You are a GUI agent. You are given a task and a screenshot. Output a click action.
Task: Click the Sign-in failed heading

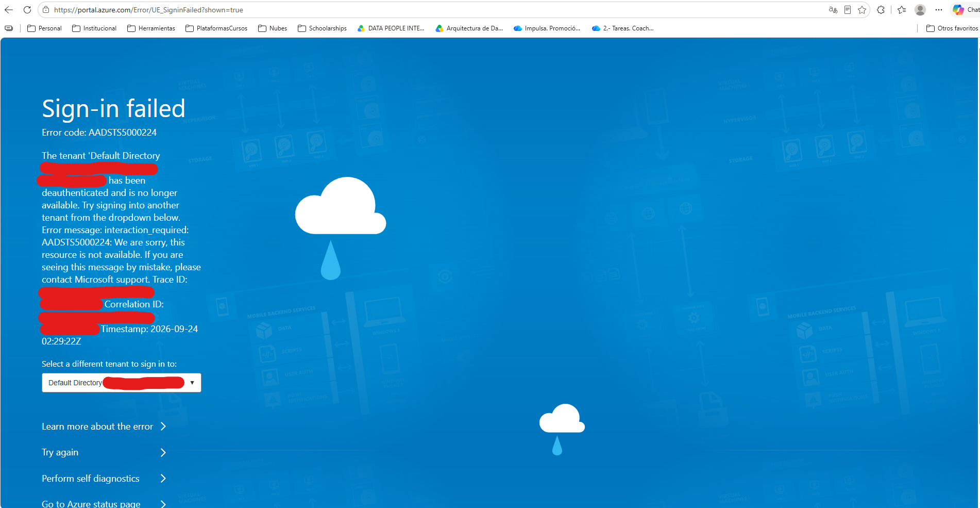pos(113,109)
